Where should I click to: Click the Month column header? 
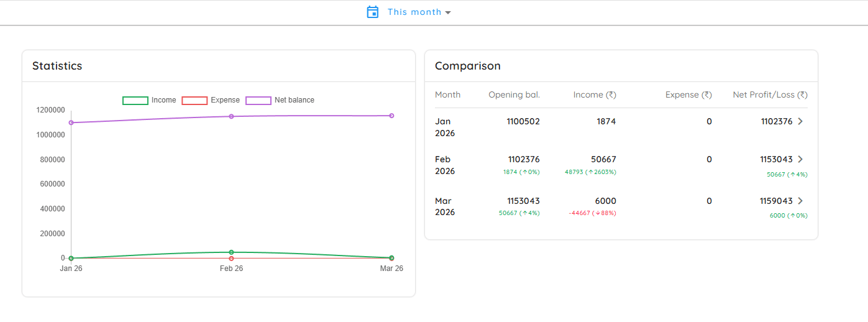point(448,94)
